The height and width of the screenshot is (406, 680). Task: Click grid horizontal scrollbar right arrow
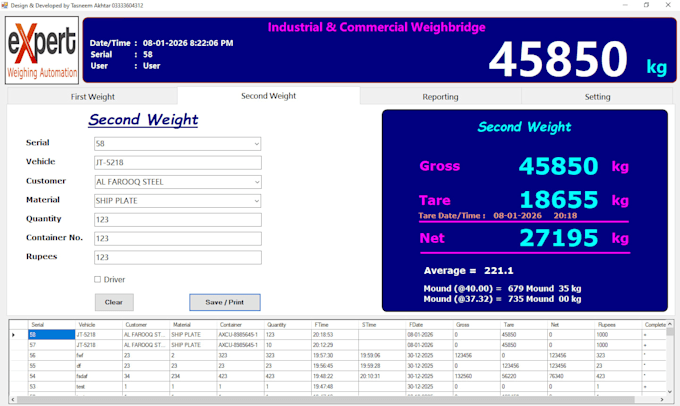coord(662,399)
